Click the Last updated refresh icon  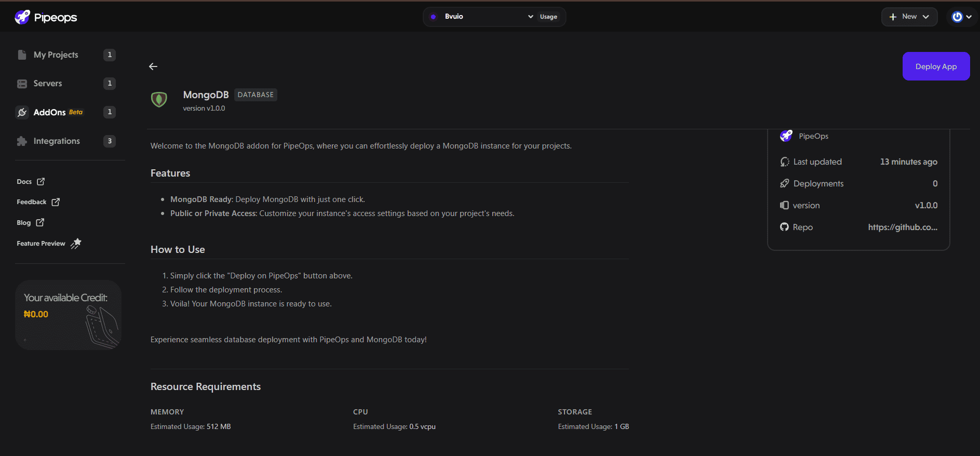coord(784,162)
